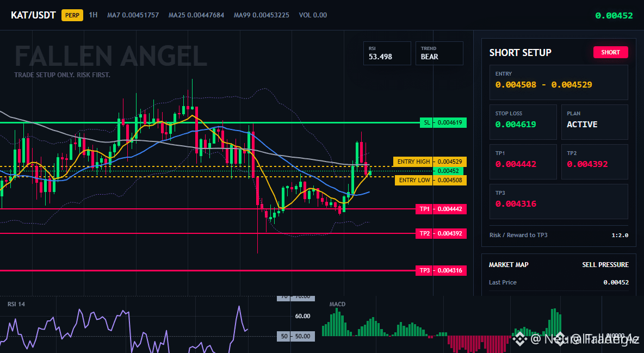This screenshot has height=353, width=644.
Task: Click the TRADE SETUP ONLY. RISK FIRST. tagline
Action: tap(62, 75)
